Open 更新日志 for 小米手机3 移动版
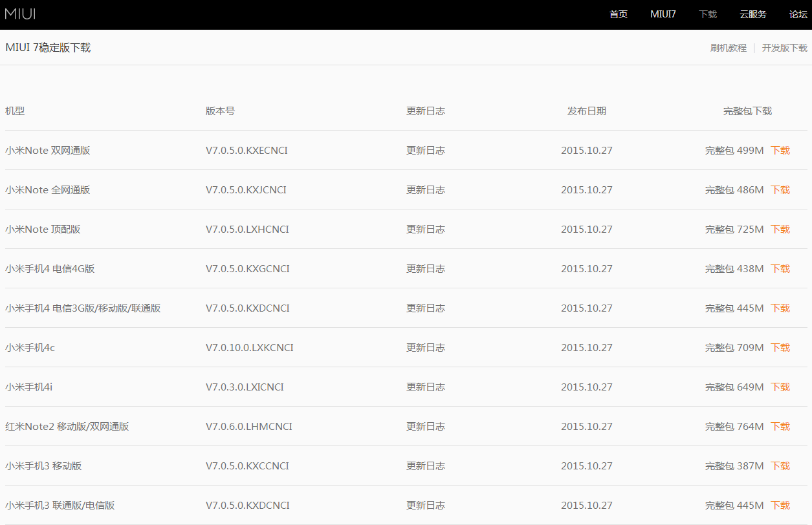Screen dimensions: 812x525 coord(426,466)
